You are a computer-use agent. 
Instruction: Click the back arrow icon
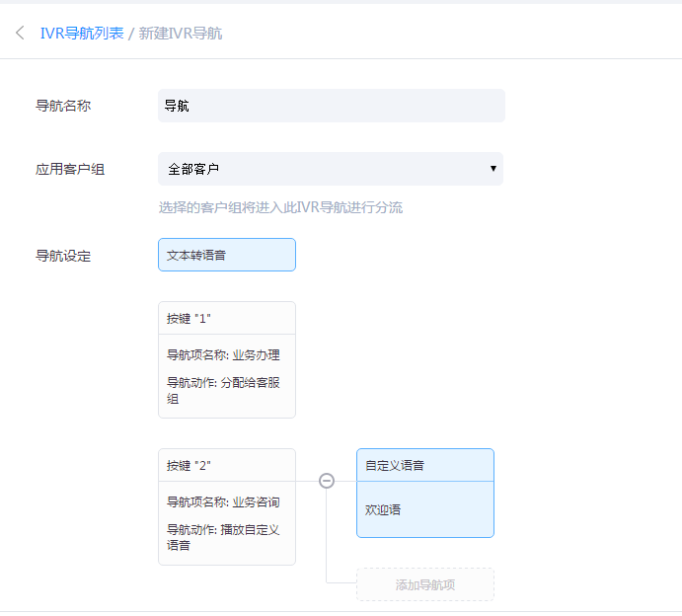[x=20, y=33]
